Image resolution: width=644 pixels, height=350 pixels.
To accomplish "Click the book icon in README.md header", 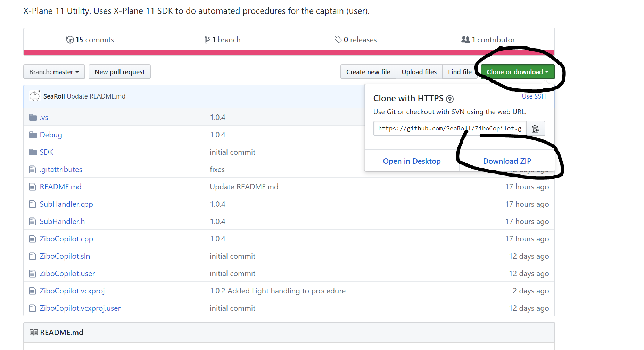I will point(34,332).
